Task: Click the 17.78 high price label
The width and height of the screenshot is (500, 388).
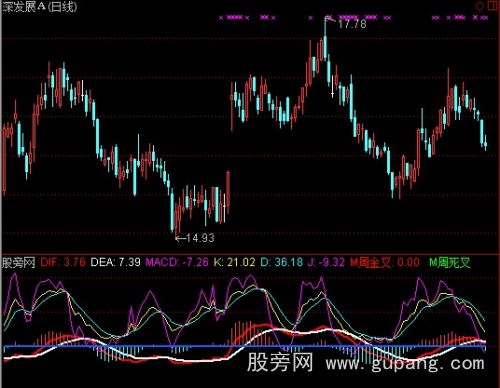Action: point(352,24)
